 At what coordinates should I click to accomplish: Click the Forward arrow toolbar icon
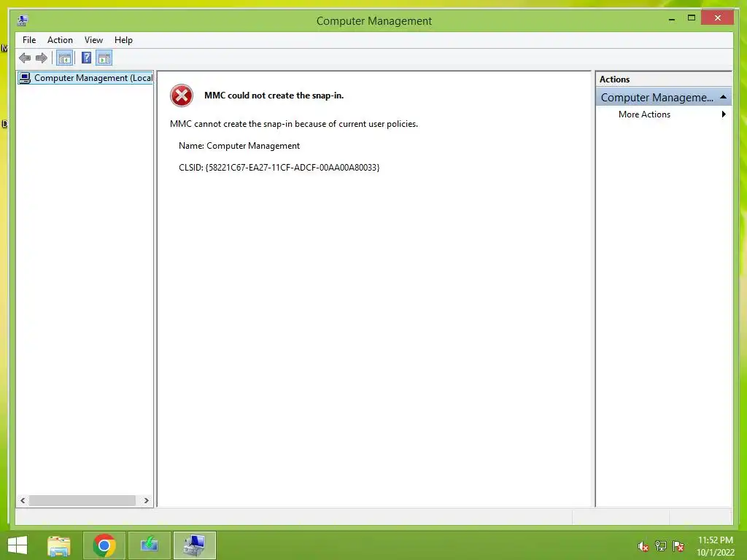point(42,58)
